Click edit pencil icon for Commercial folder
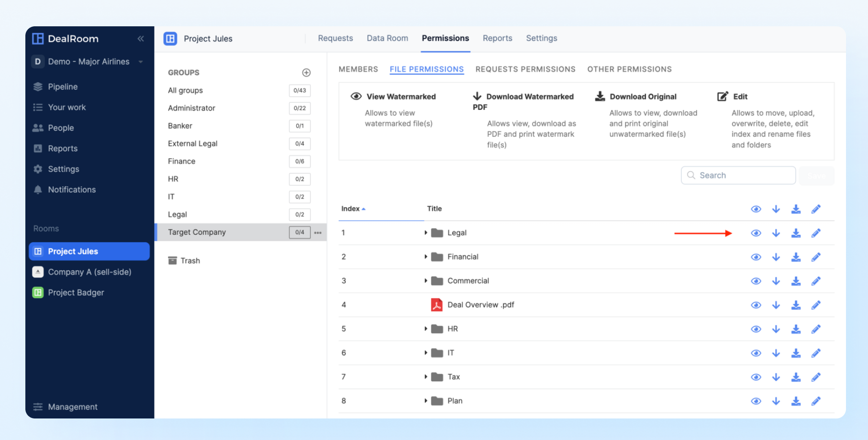Screen dimensions: 868x440 click(816, 281)
